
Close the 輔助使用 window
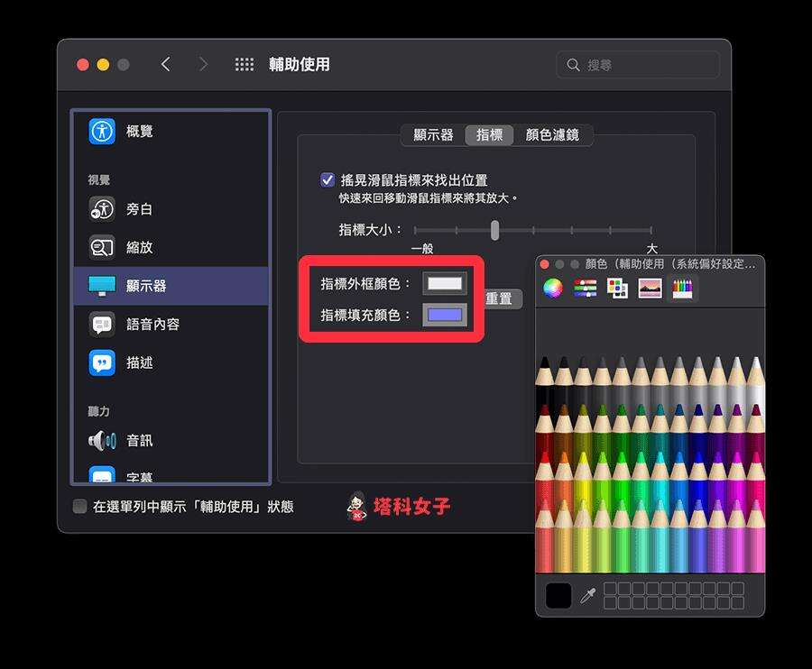click(x=83, y=65)
